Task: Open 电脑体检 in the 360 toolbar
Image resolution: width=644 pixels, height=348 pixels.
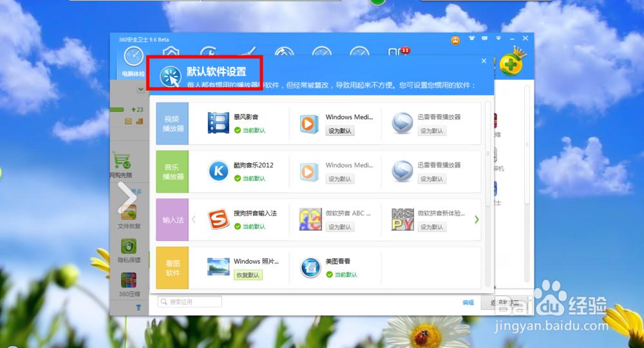Action: click(133, 62)
